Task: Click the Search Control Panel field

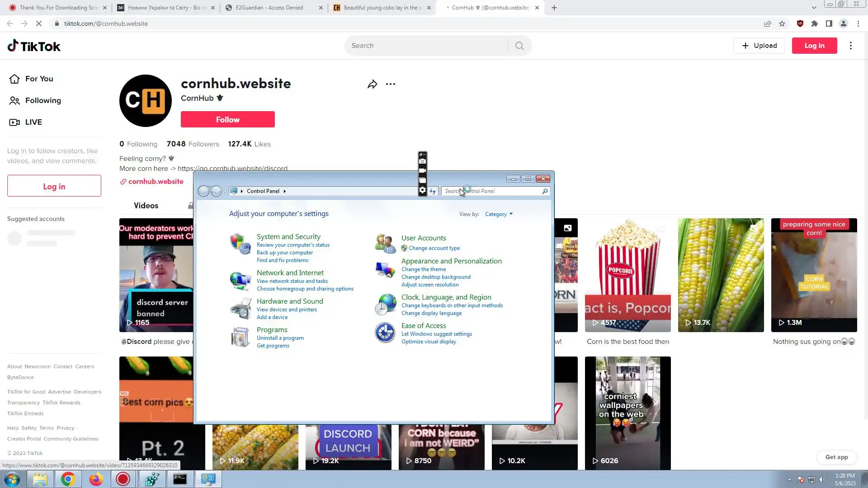Action: click(x=493, y=191)
